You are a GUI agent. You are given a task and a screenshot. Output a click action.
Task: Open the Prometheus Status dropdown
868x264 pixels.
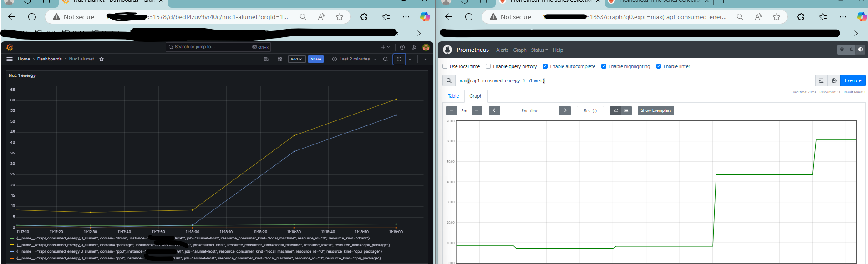[539, 50]
